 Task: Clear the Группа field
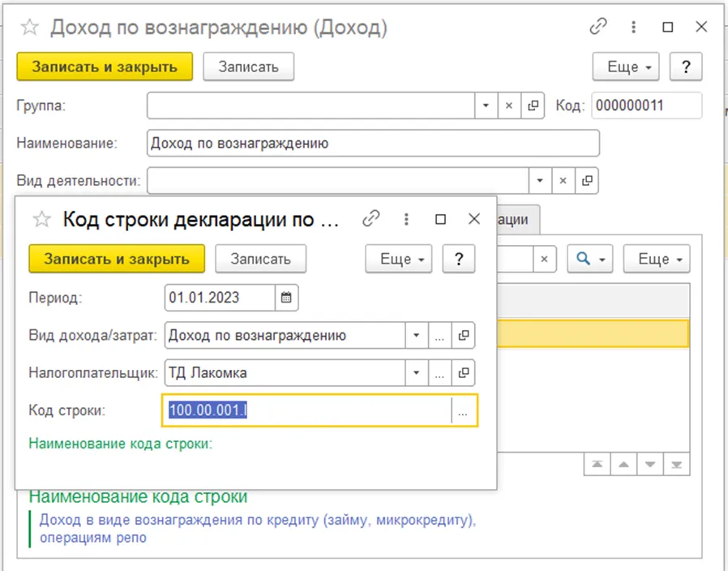tap(509, 105)
